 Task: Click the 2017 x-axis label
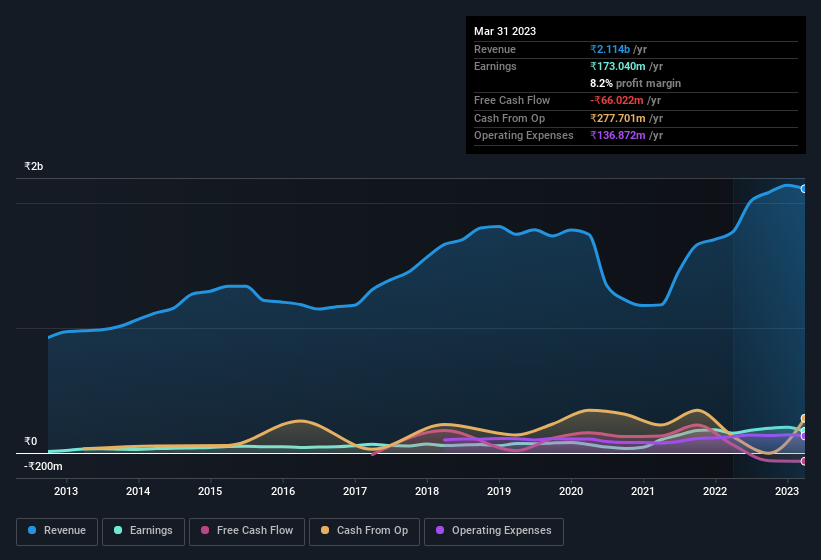coord(355,491)
